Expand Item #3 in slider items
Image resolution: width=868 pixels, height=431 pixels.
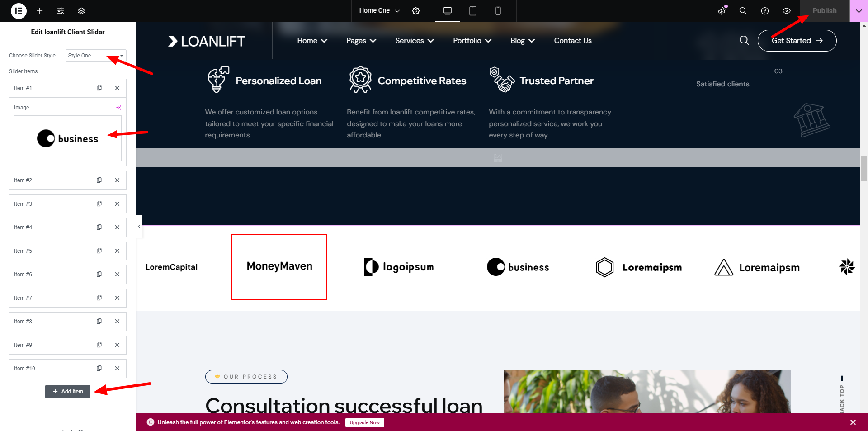tap(50, 204)
